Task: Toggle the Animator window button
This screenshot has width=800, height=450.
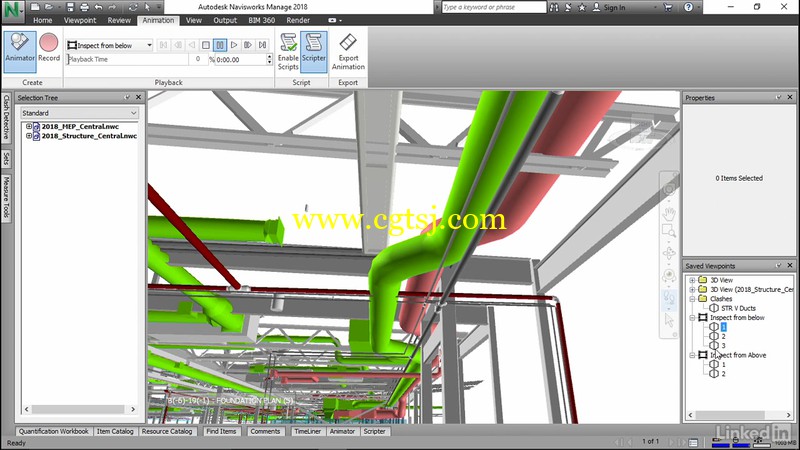Action: click(x=20, y=52)
